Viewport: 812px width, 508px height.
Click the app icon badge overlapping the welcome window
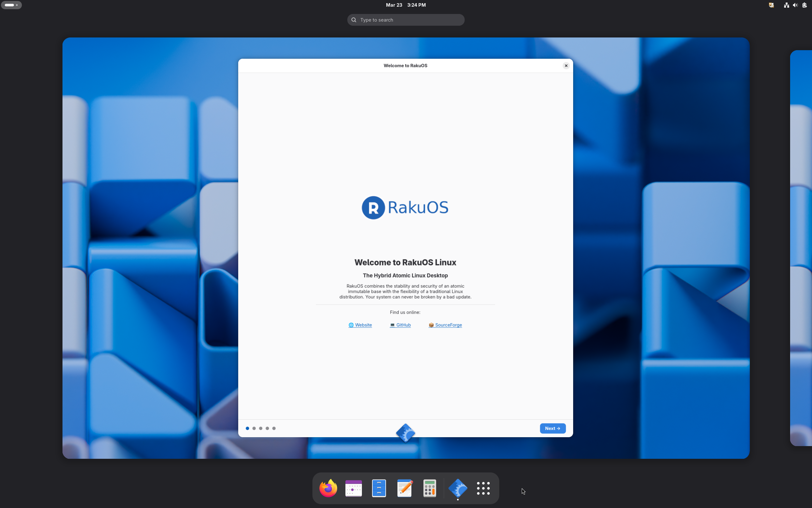[x=405, y=433]
